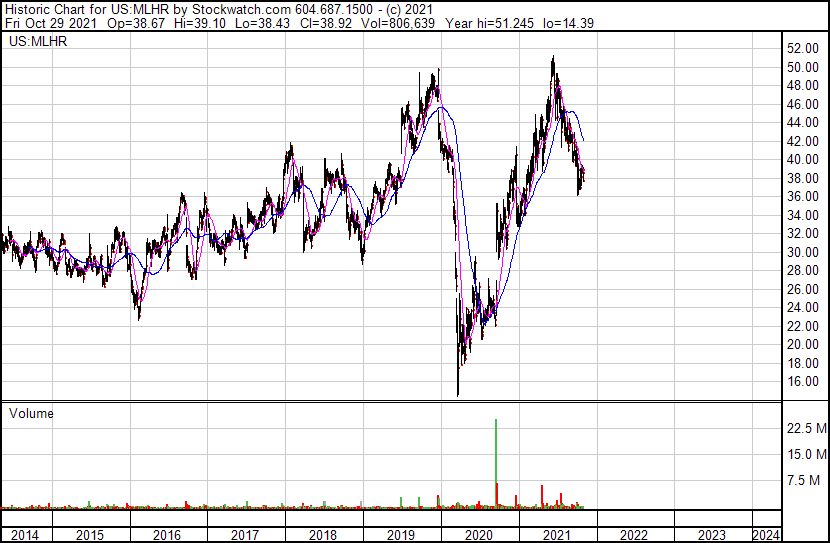Click the 50.00 price axis value
The height and width of the screenshot is (543, 830).
(803, 67)
